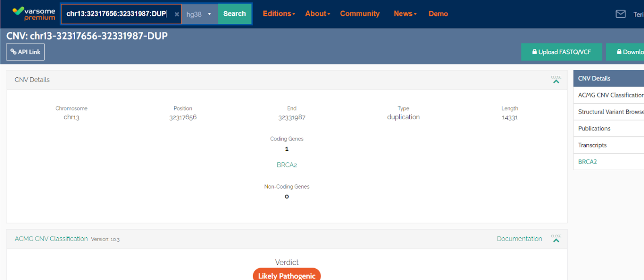Screen dimensions: 644x280
Task: Open BRCA2 gene link in details
Action: pyautogui.click(x=287, y=165)
